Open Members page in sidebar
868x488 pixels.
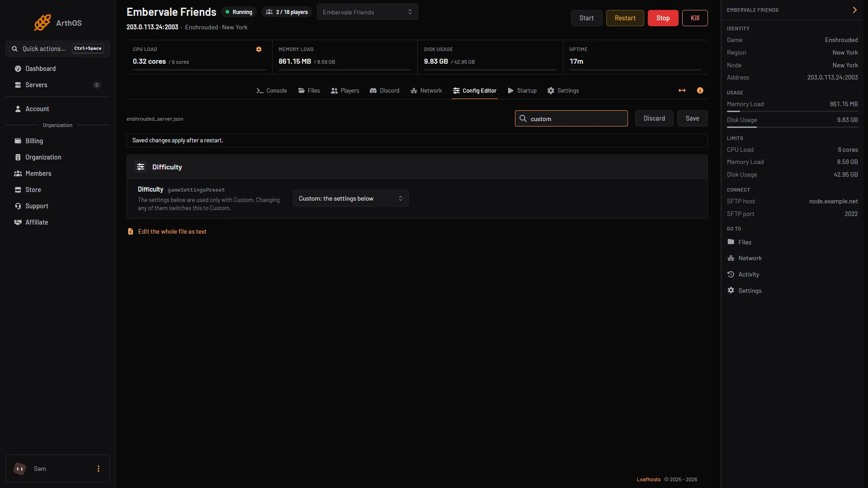point(57,174)
